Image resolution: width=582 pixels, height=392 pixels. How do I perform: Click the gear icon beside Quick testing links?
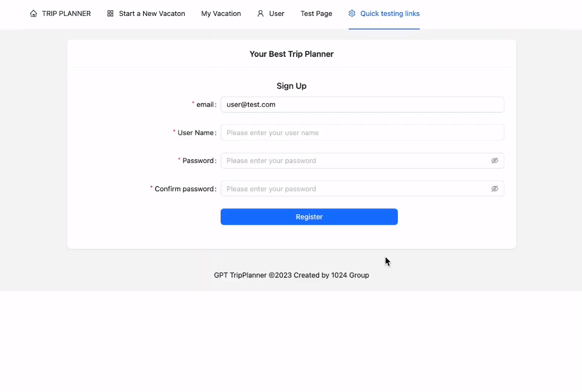(x=352, y=13)
